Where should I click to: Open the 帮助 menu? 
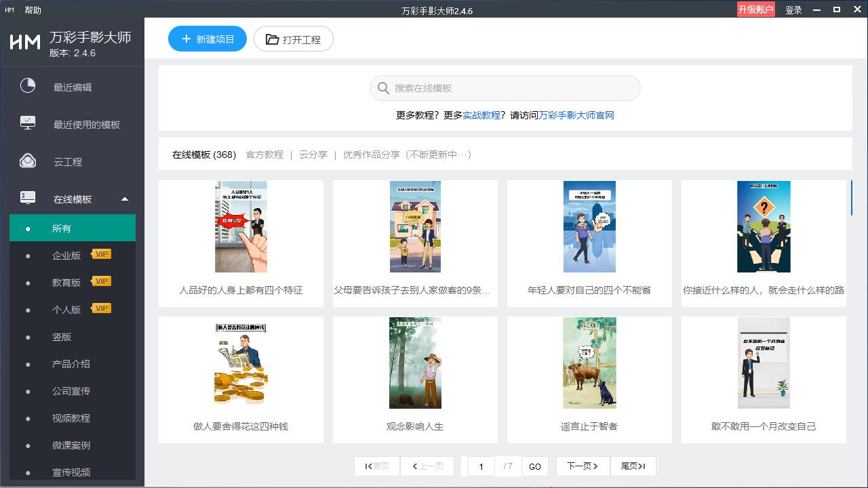[x=32, y=9]
